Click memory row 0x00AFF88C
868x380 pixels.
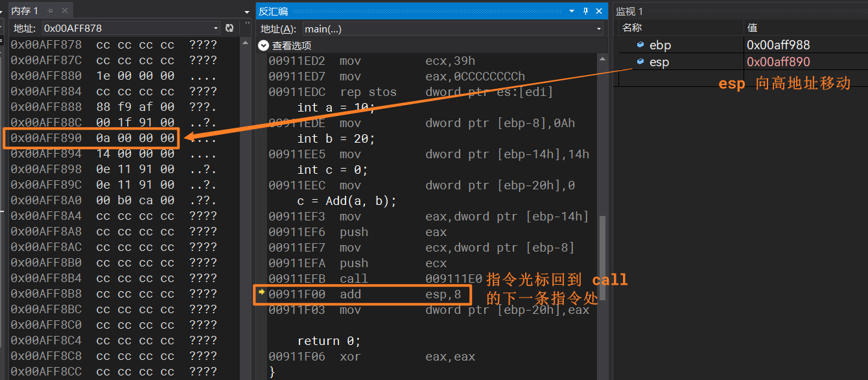pyautogui.click(x=113, y=123)
